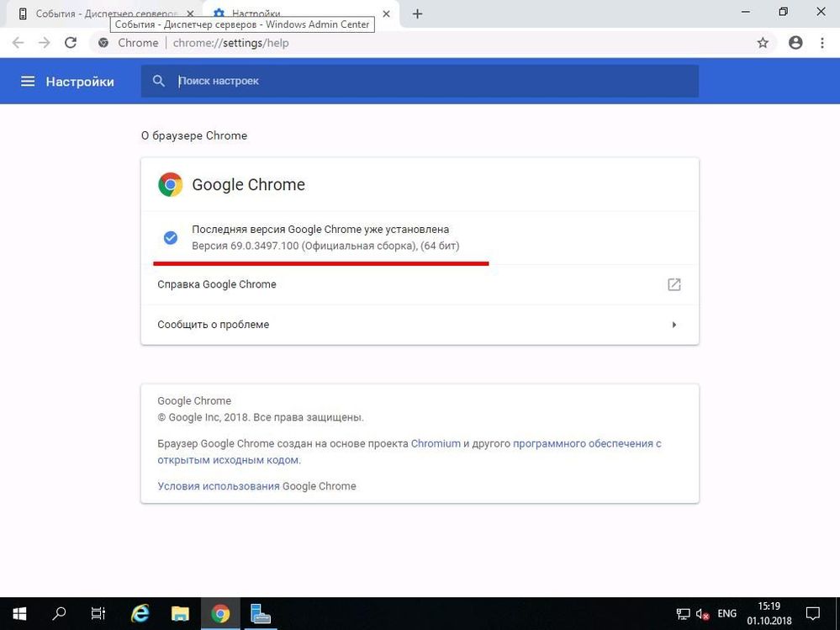The width and height of the screenshot is (840, 630).
Task: Bookmark this page with the star icon
Action: click(x=763, y=43)
